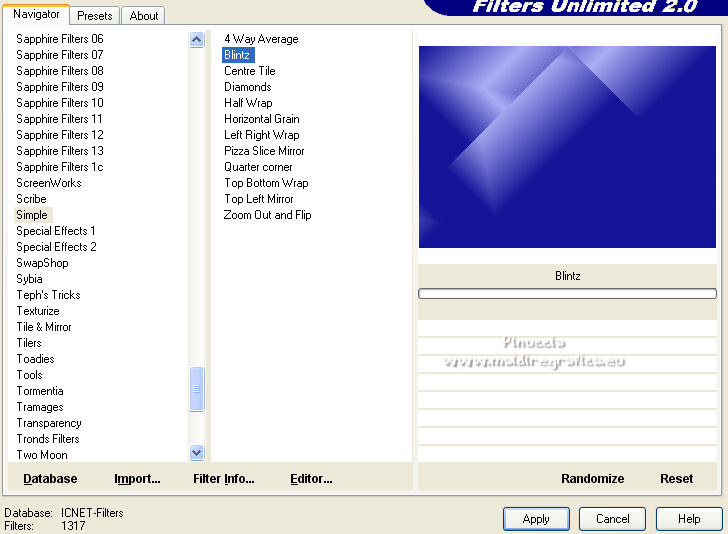Grab the category list scrollbar thumb
Screen dimensions: 728x534
pyautogui.click(x=196, y=389)
